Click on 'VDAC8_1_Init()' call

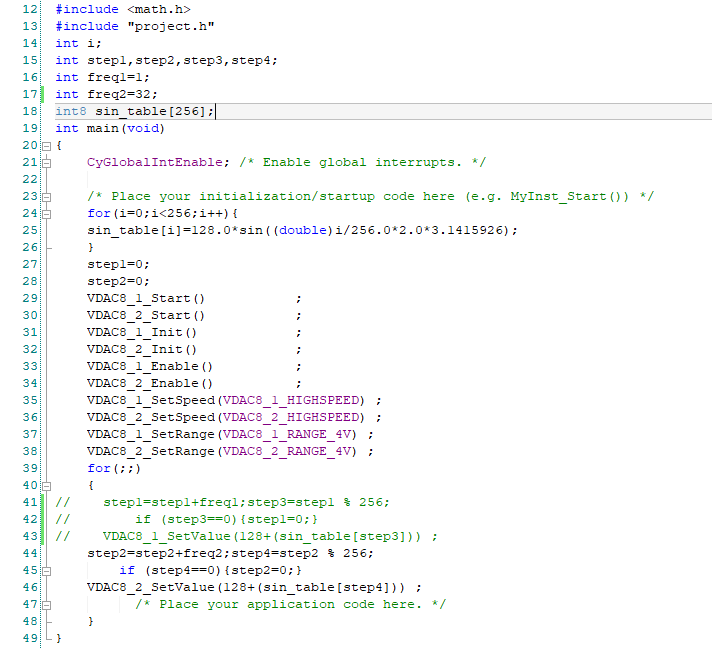click(142, 332)
